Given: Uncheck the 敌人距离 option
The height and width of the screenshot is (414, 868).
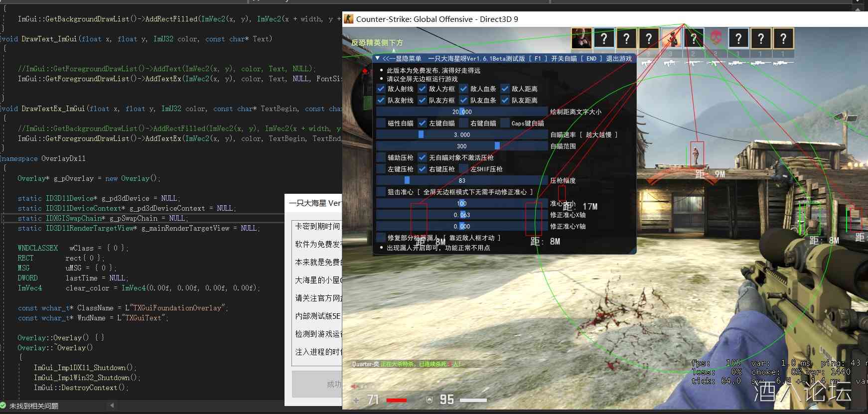Looking at the screenshot, I should (505, 89).
